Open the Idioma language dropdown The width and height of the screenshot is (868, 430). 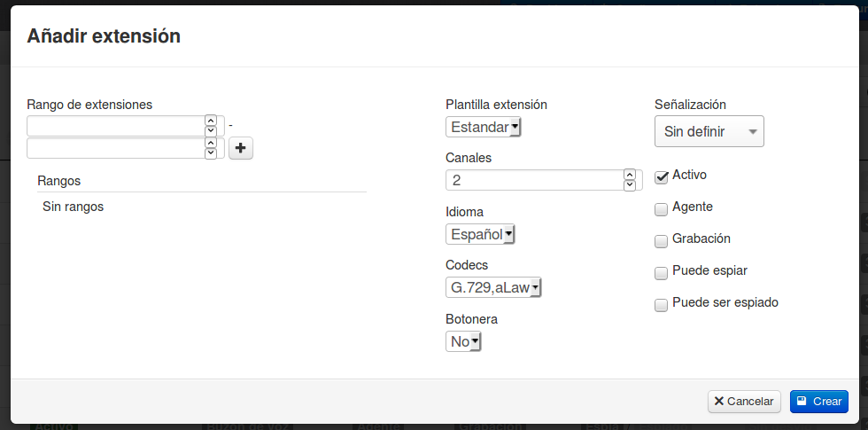tap(480, 234)
